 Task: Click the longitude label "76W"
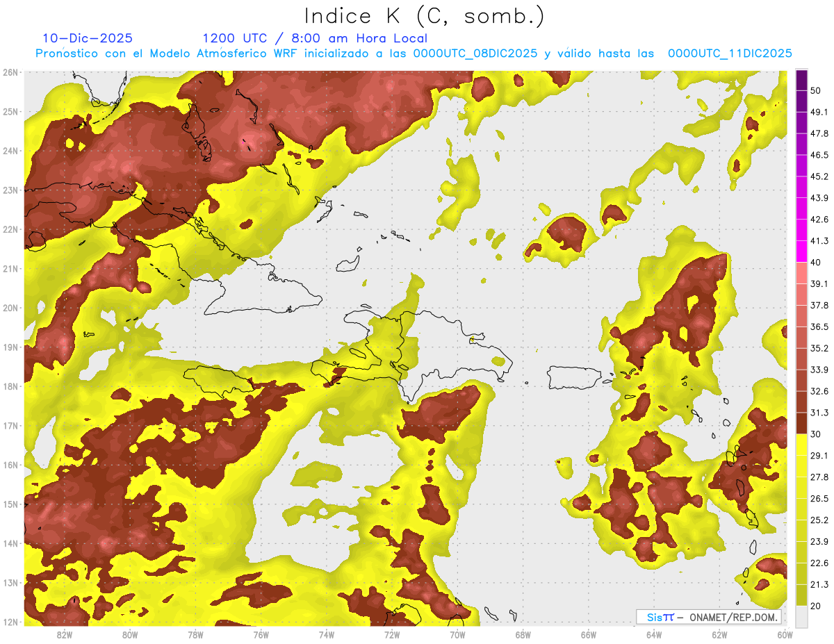click(261, 635)
